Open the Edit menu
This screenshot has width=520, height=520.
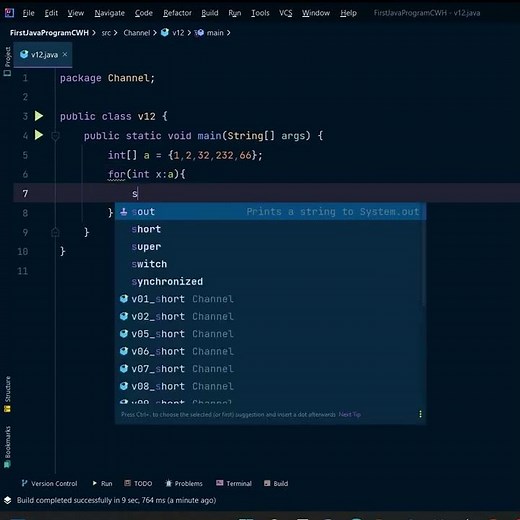click(x=51, y=13)
